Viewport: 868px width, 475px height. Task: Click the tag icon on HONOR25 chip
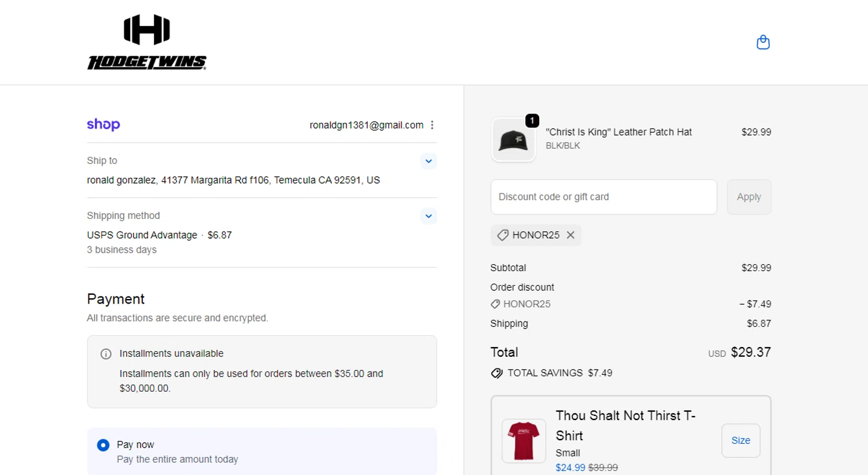coord(502,235)
